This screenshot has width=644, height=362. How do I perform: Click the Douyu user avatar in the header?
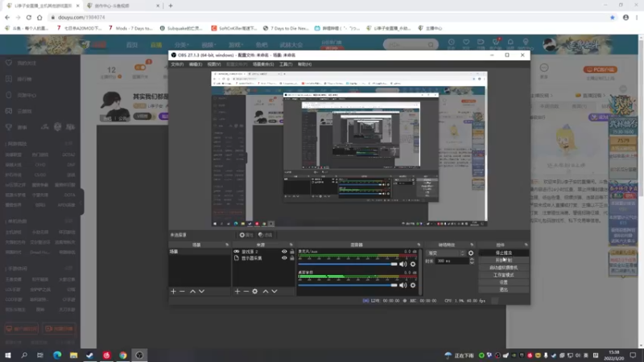tap(550, 44)
